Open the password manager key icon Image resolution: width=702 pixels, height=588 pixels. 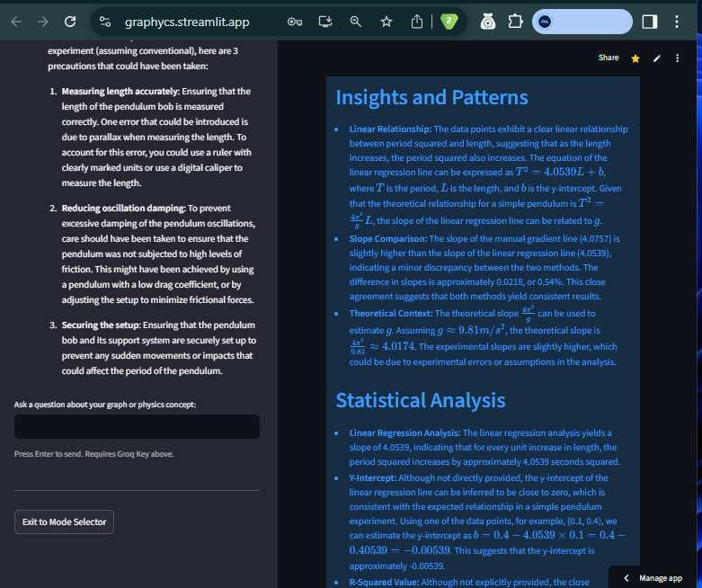pyautogui.click(x=295, y=22)
